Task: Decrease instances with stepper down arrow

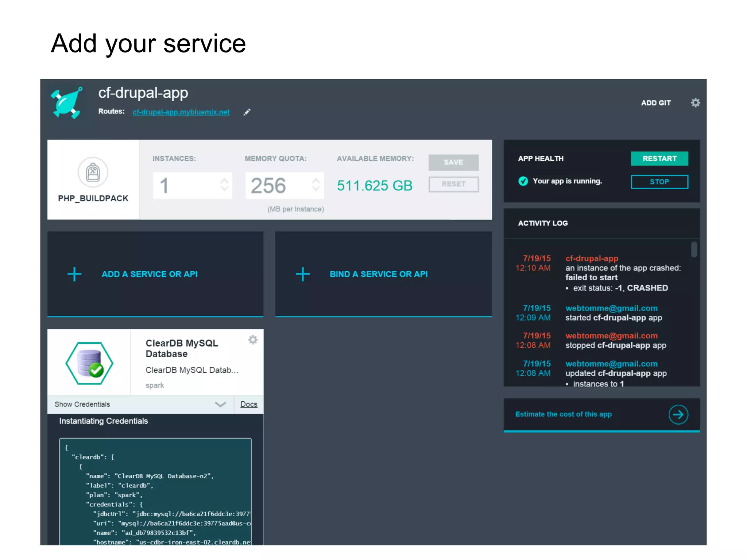Action: tap(224, 189)
